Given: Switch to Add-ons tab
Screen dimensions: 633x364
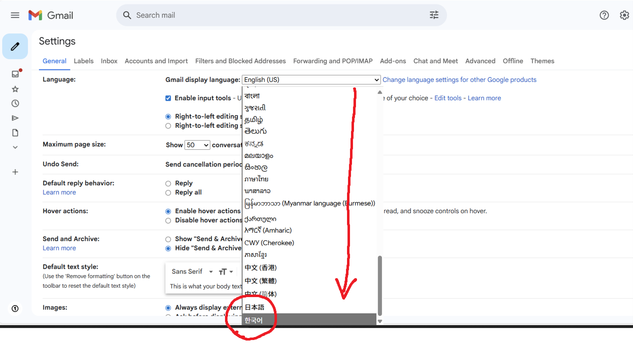Looking at the screenshot, I should click(393, 61).
